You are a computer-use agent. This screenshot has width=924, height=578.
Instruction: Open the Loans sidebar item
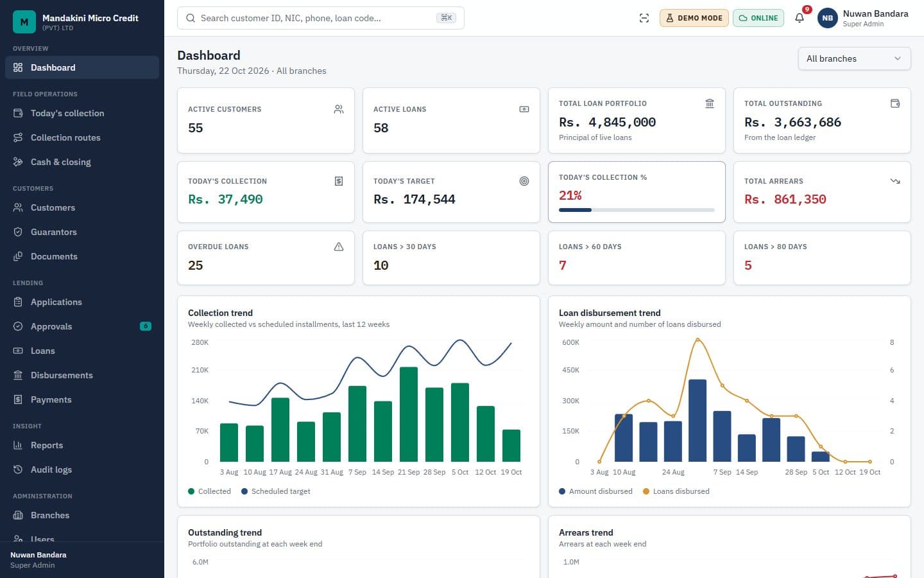pyautogui.click(x=82, y=351)
